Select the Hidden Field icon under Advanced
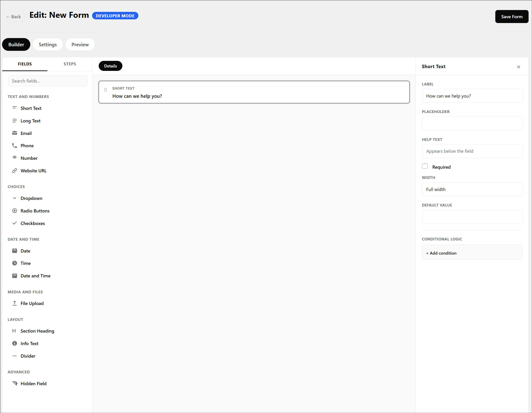The image size is (532, 413). (15, 383)
